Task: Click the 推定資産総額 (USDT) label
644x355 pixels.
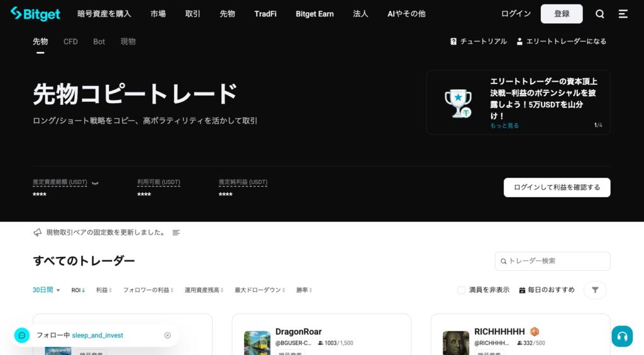Action: point(60,182)
